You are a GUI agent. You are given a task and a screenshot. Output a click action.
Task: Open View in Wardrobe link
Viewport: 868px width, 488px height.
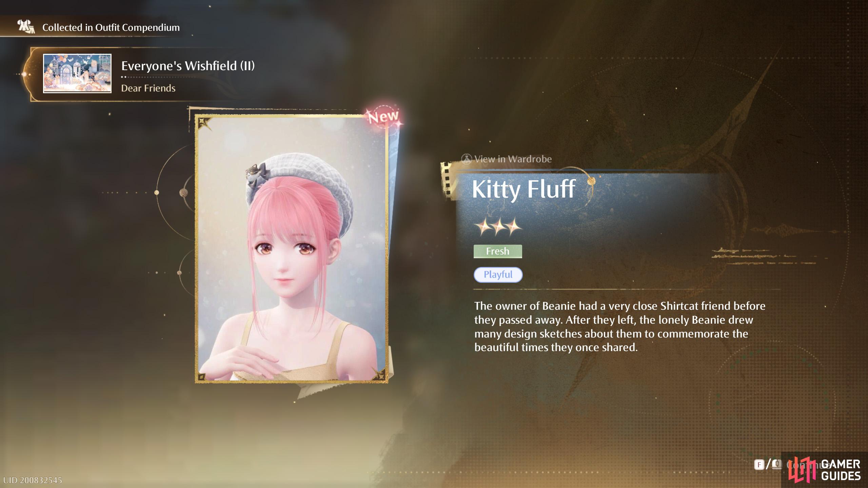[507, 159]
